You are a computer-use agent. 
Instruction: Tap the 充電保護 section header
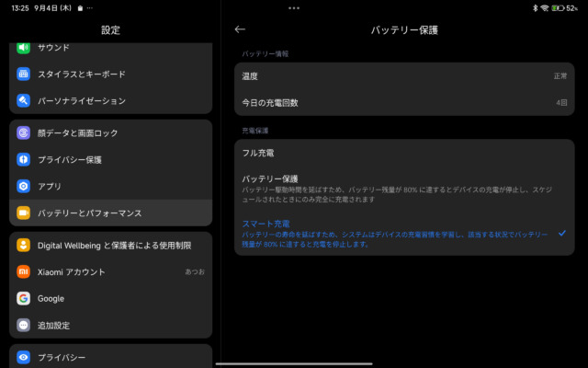click(255, 131)
